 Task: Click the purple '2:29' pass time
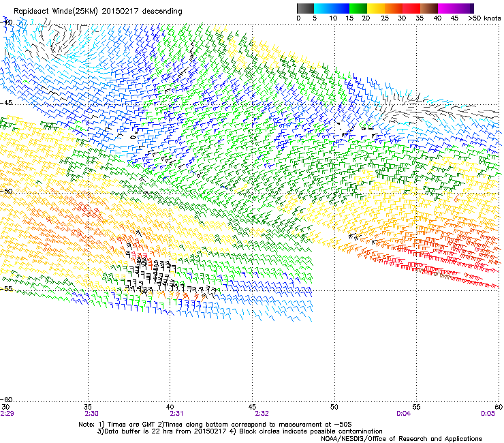click(x=7, y=414)
